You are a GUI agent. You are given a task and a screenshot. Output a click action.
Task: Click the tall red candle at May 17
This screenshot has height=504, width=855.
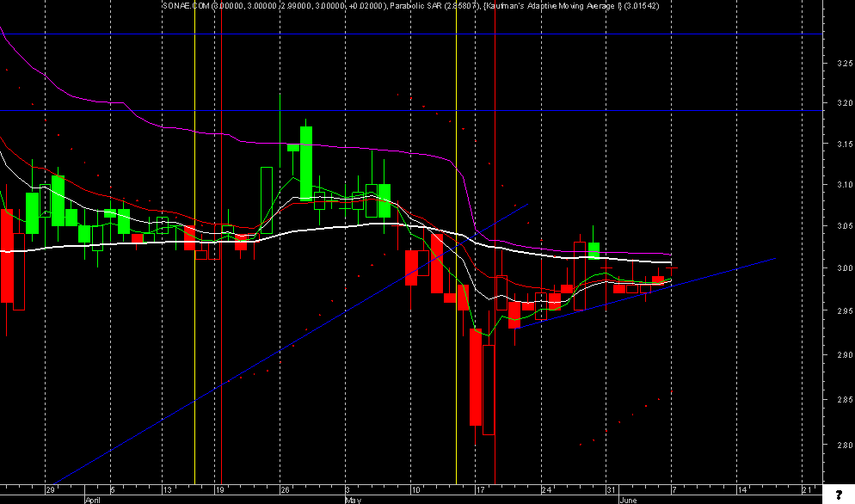pos(476,377)
